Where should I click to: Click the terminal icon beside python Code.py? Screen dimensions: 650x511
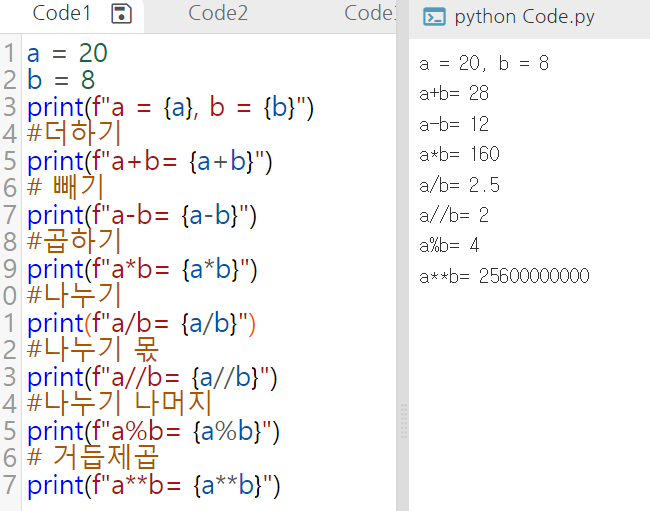[434, 17]
